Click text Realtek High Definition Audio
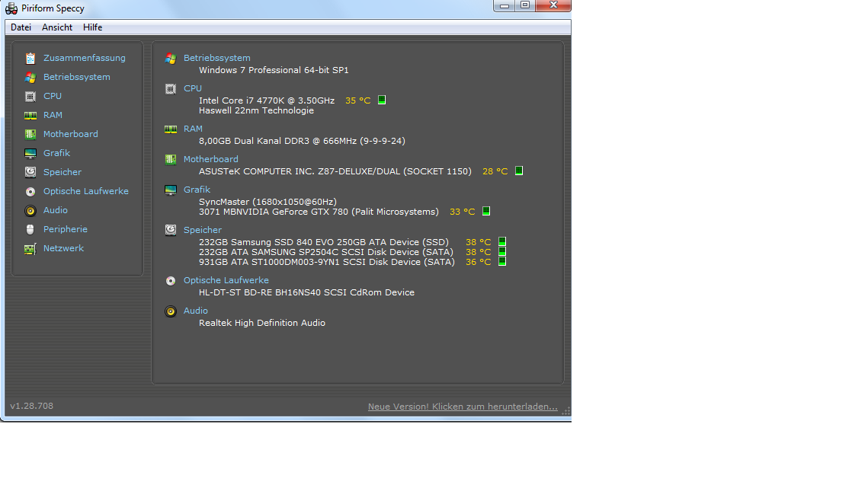The image size is (852, 504). click(262, 323)
